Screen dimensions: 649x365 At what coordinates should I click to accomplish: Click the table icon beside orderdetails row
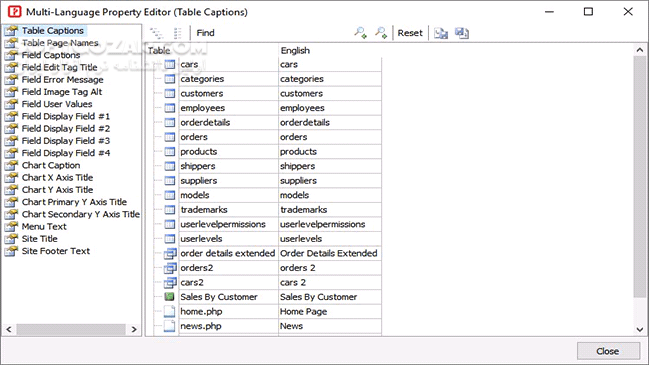(170, 122)
